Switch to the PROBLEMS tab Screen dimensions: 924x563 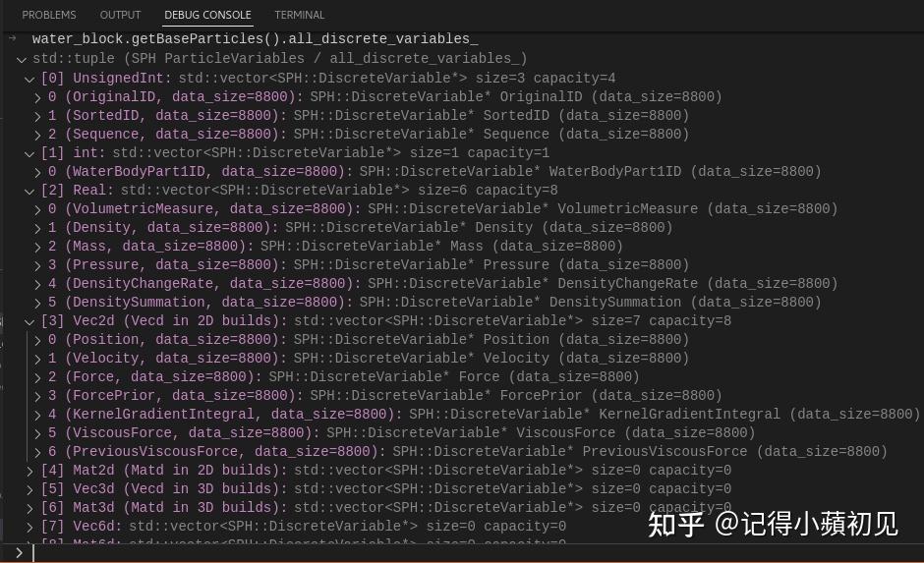[x=49, y=15]
